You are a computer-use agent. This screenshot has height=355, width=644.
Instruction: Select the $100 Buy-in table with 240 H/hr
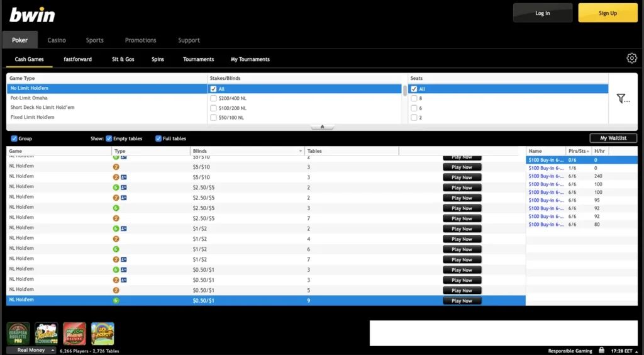(582, 176)
